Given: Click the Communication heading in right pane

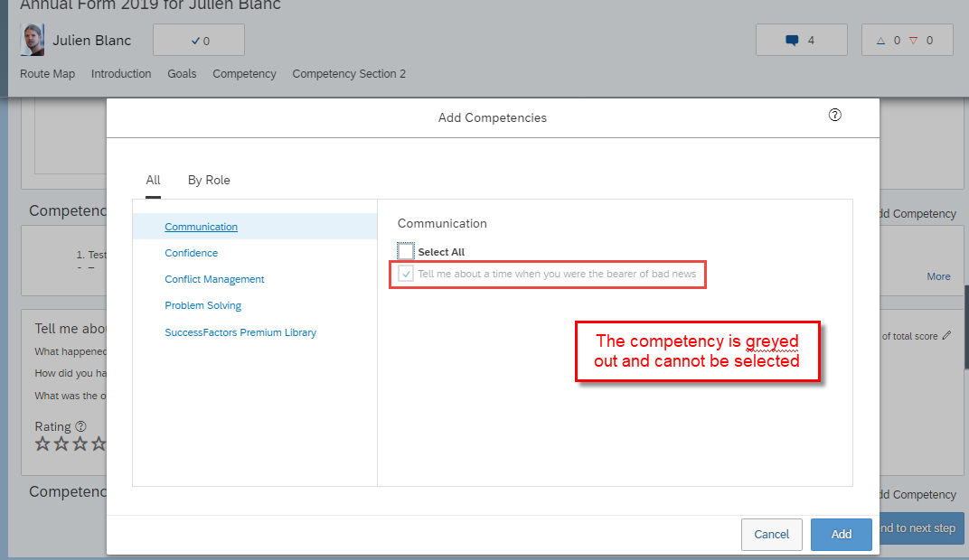Looking at the screenshot, I should 442,223.
